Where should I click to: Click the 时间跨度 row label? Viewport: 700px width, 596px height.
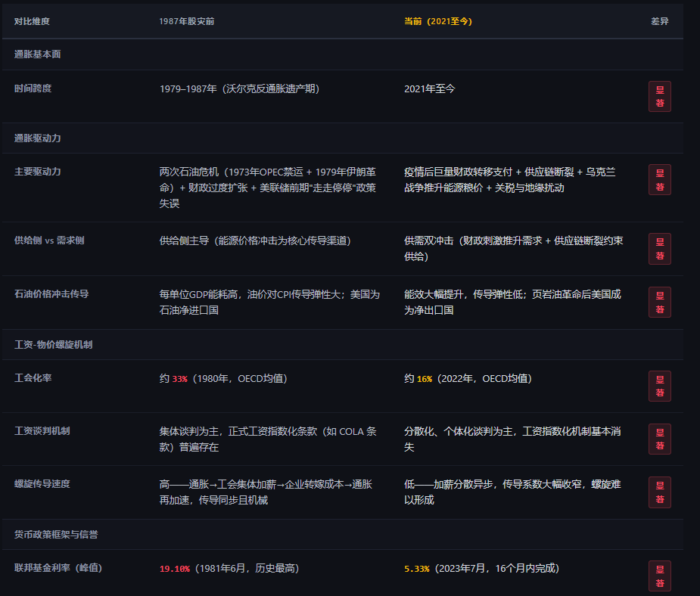click(x=33, y=88)
